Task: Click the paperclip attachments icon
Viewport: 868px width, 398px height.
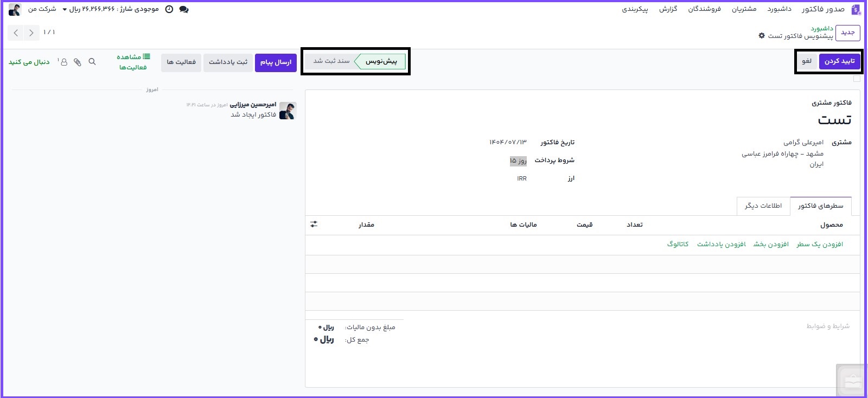Action: 78,62
